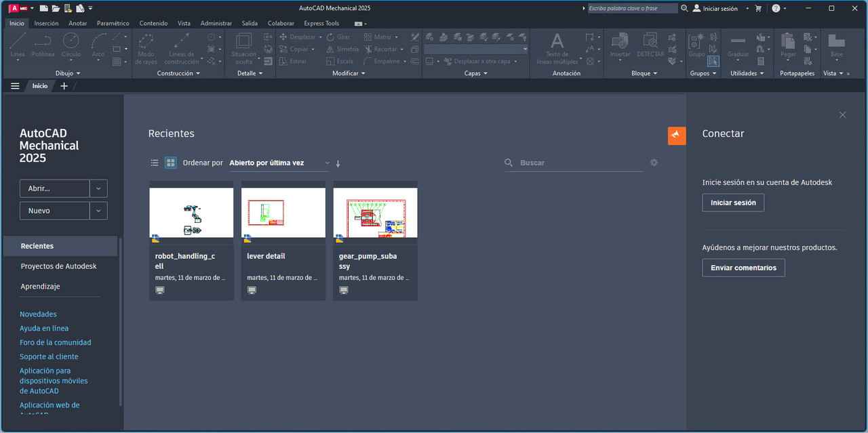868x433 pixels.
Task: Open the Foro de la comunidad link
Action: 55,343
